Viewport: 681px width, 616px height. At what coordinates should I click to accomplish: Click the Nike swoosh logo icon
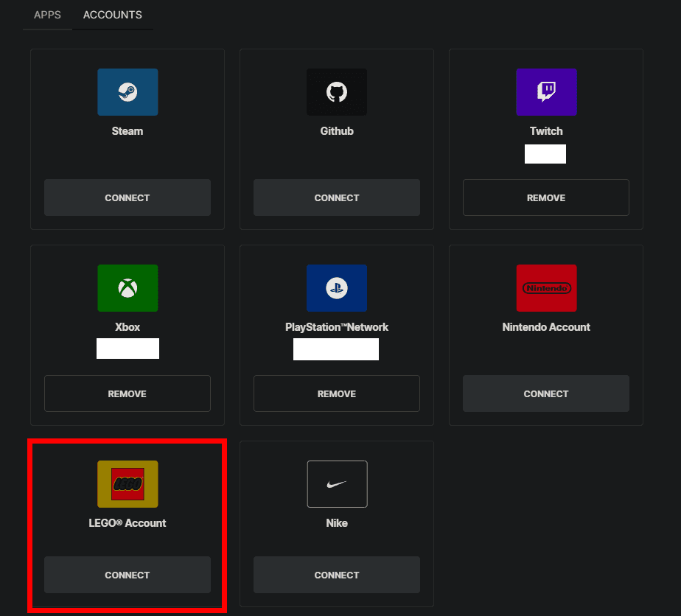(337, 484)
